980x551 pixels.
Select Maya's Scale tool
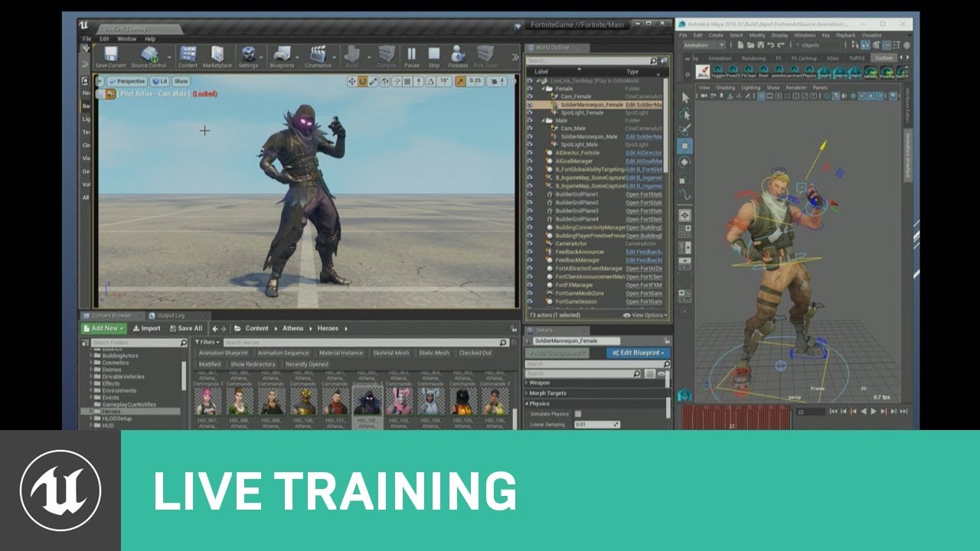(685, 178)
